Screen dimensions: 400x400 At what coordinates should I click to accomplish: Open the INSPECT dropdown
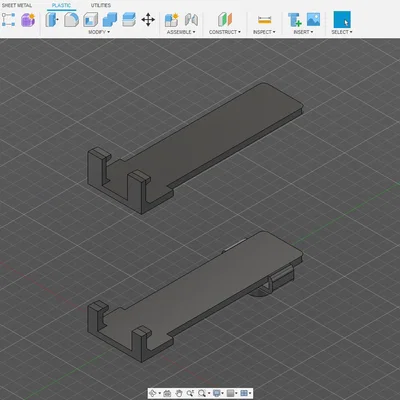264,32
